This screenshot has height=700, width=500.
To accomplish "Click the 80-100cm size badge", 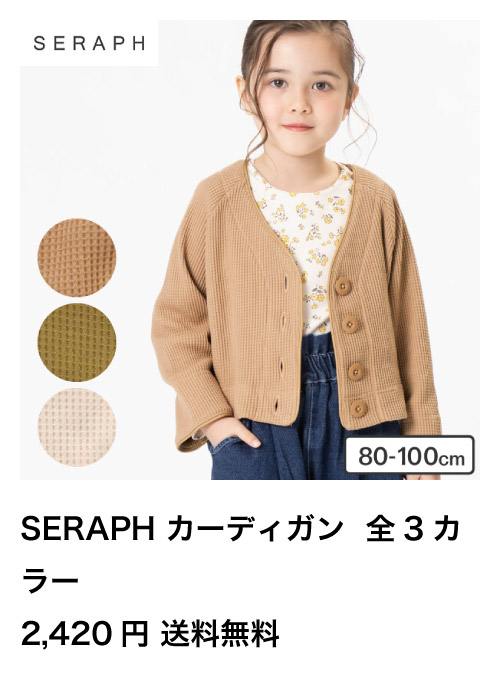I will pos(409,455).
